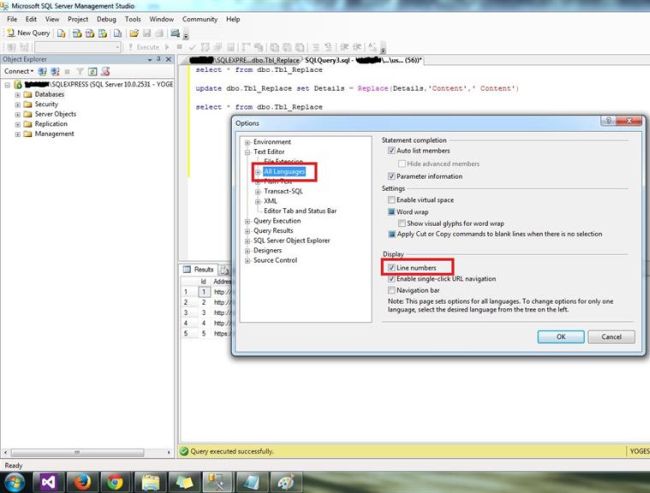The image size is (650, 493).
Task: Click Cancel in the Options dialog
Action: click(x=611, y=337)
